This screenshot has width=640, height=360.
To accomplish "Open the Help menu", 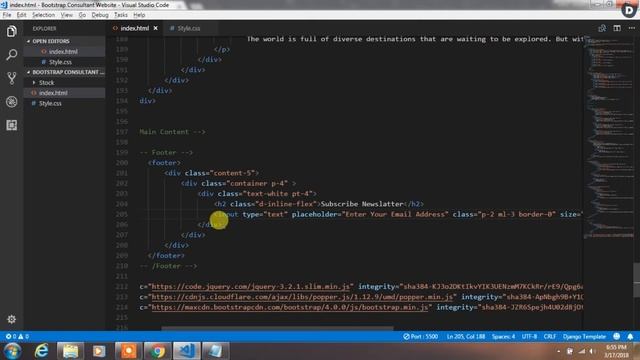I will (x=139, y=15).
